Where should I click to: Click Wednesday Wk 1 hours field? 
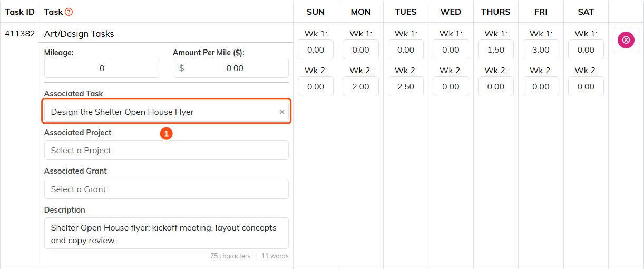[451, 49]
